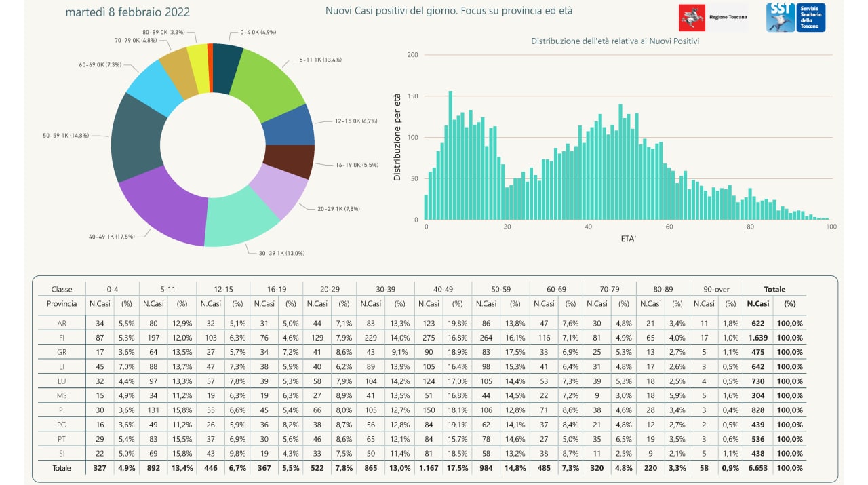Select the 'Totale' column header
Viewport: 868px width, 485px height.
coord(774,289)
